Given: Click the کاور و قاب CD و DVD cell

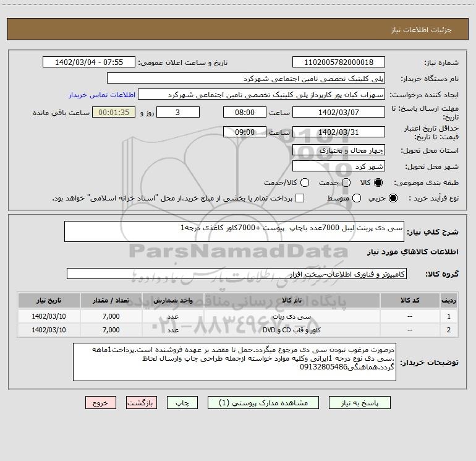Looking at the screenshot, I should [292, 330].
